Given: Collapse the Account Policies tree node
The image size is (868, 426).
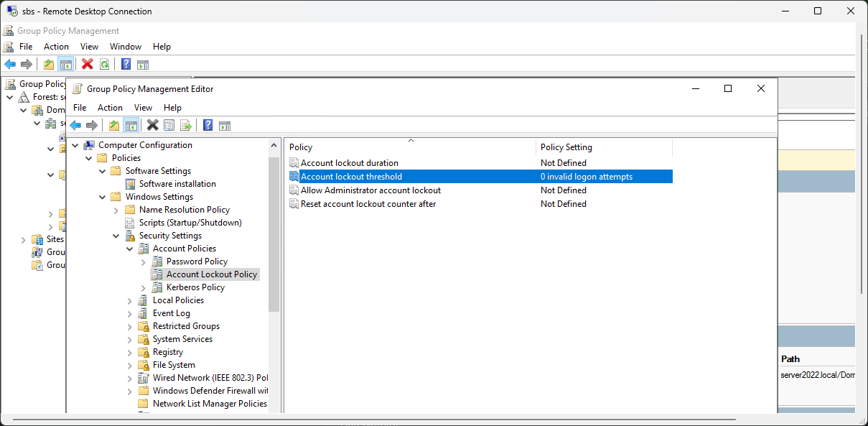Looking at the screenshot, I should (130, 249).
